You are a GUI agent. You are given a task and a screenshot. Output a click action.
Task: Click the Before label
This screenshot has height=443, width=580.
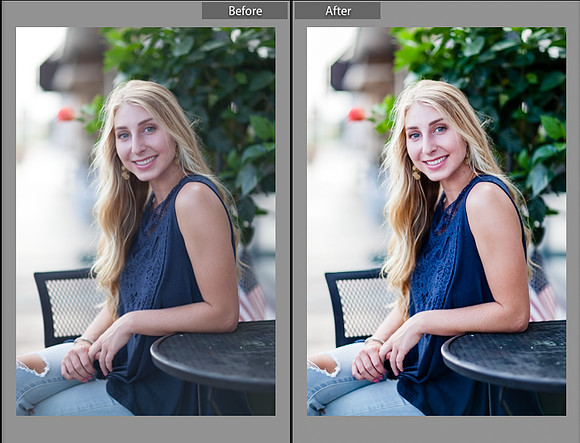[x=245, y=11]
